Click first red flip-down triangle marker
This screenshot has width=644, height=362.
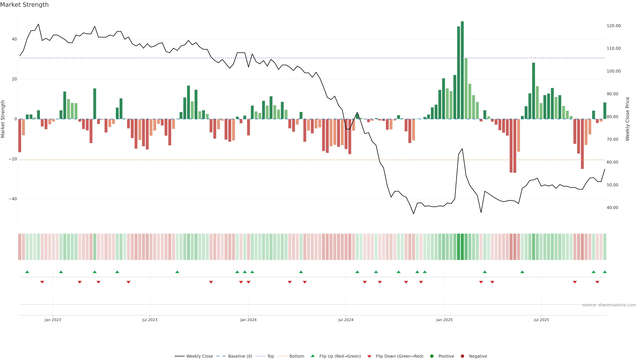tap(42, 282)
